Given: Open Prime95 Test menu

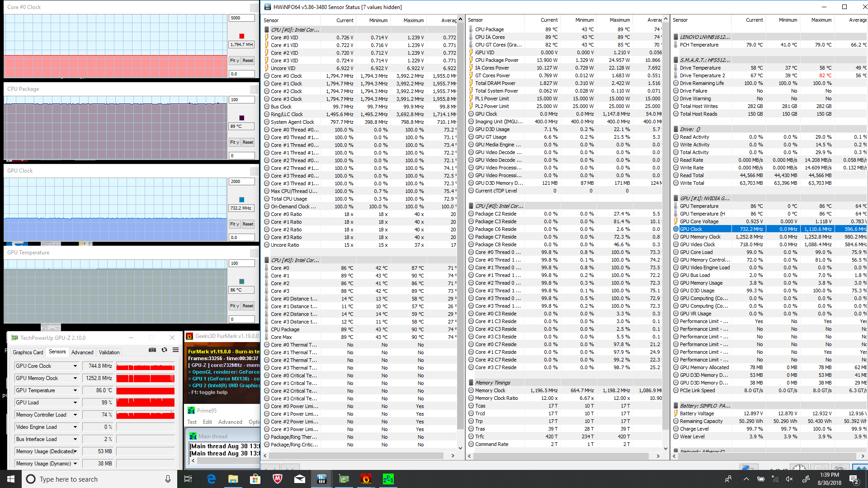Looking at the screenshot, I should pyautogui.click(x=192, y=422).
